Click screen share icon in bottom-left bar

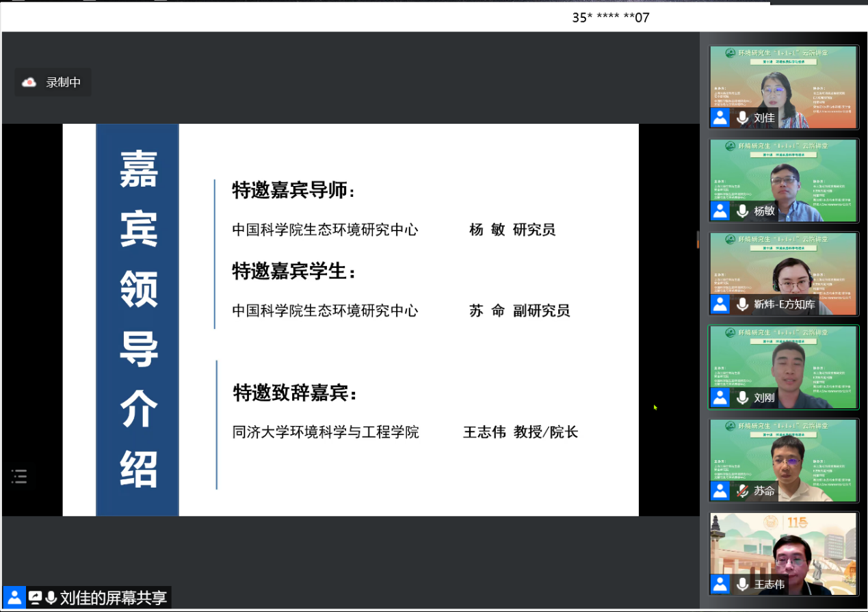[35, 598]
